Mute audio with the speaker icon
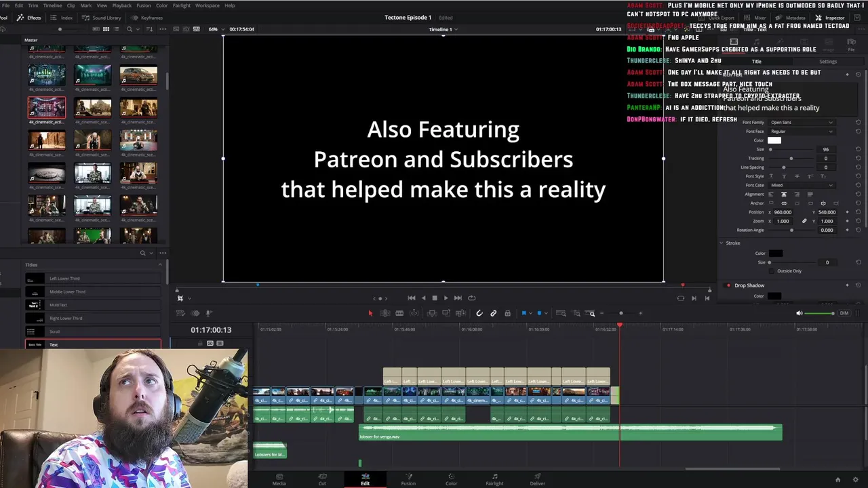This screenshot has height=488, width=868. (x=799, y=313)
